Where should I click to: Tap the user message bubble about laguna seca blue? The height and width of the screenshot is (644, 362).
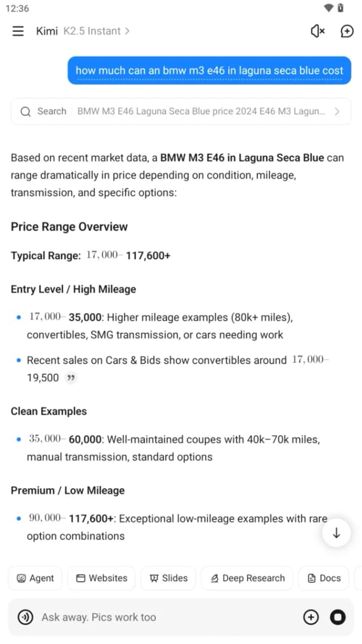[x=209, y=70]
